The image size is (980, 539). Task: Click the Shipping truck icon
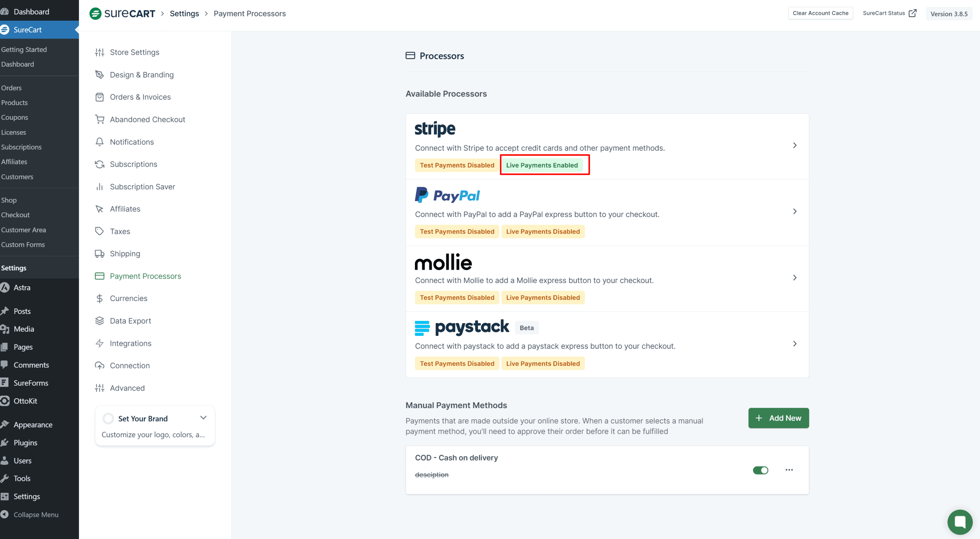pyautogui.click(x=100, y=254)
